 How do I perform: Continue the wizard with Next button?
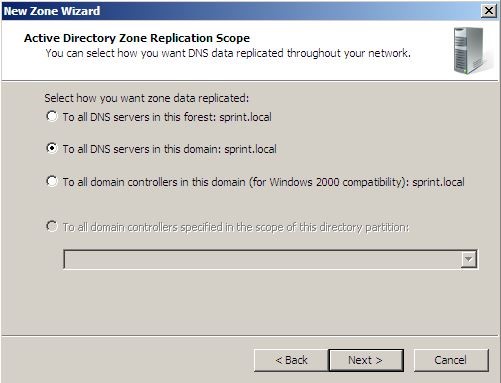(366, 360)
